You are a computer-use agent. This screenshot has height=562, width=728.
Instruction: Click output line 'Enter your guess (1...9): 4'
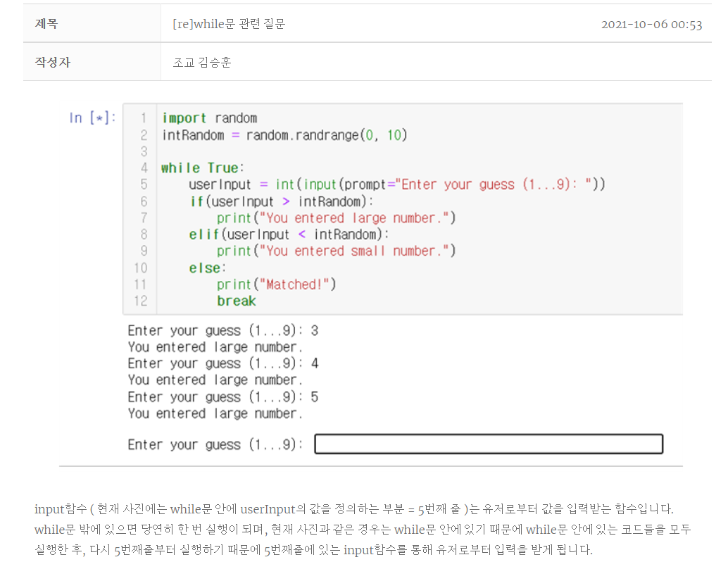[223, 363]
